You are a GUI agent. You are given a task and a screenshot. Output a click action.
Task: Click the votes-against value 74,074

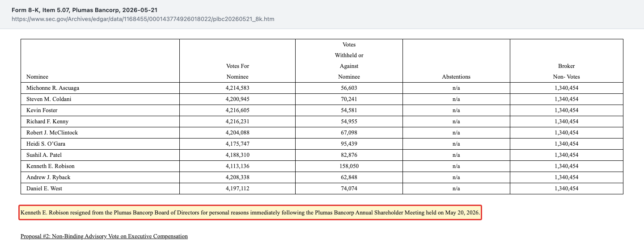click(x=349, y=189)
